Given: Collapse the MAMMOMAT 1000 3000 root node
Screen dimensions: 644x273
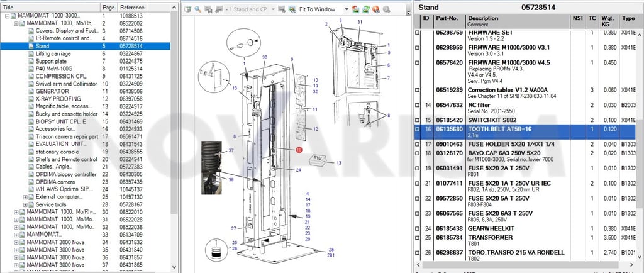Looking at the screenshot, I should [8, 16].
